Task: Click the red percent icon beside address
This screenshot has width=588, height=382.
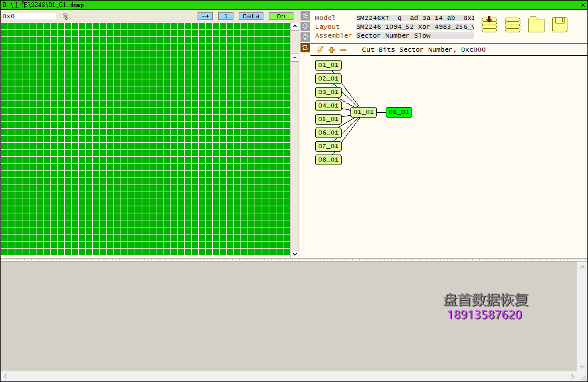Action: point(66,16)
